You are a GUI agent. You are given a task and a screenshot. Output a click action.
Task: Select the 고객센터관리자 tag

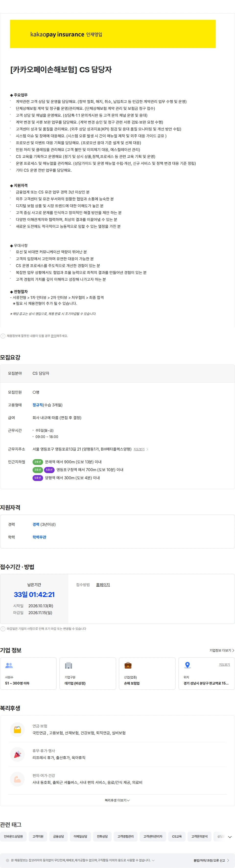coord(153,836)
